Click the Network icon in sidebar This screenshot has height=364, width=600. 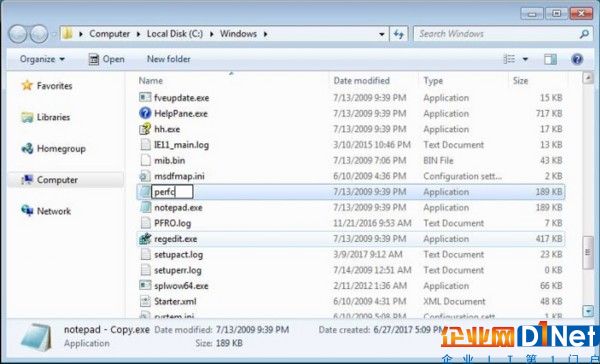27,211
